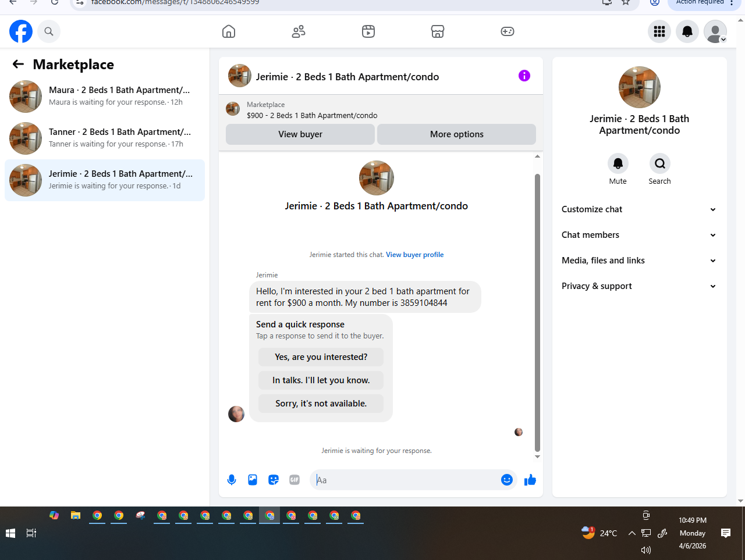Click the chat scrollbar thumb
This screenshot has width=745, height=560.
(537, 313)
